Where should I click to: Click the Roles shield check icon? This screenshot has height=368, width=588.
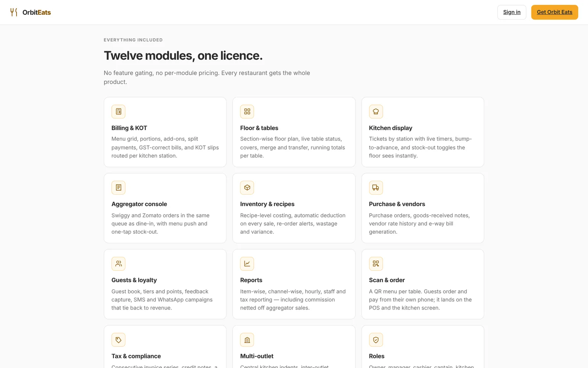(x=376, y=340)
